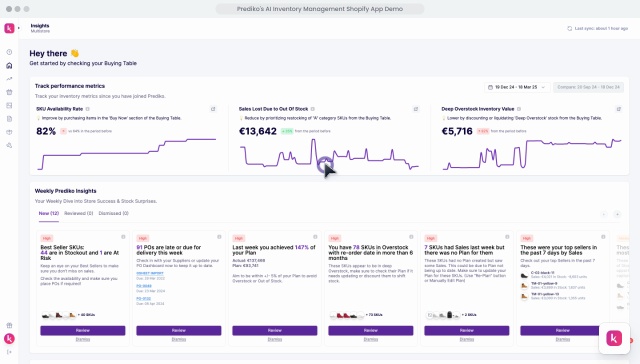The image size is (640, 364).
Task: Click info icon on 147% of Plan card
Action: [x=315, y=237]
